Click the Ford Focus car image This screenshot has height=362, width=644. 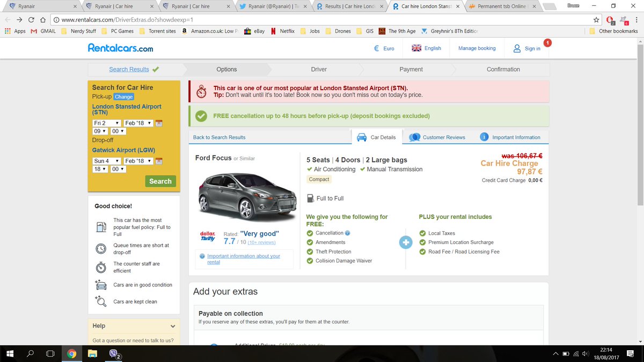[x=247, y=196]
